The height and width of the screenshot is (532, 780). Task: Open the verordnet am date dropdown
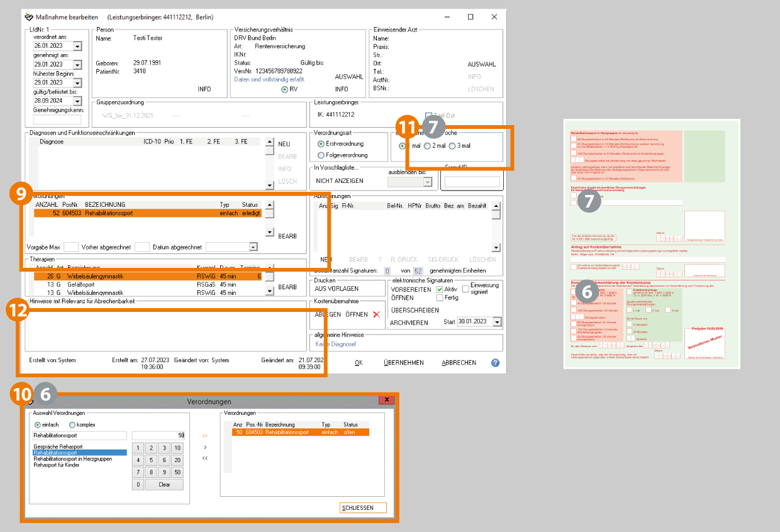pos(77,47)
